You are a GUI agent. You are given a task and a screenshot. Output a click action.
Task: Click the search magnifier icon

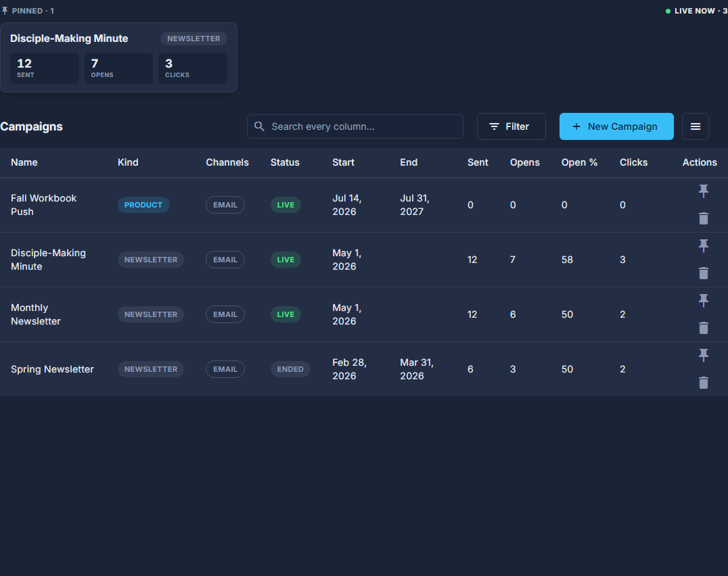point(259,126)
